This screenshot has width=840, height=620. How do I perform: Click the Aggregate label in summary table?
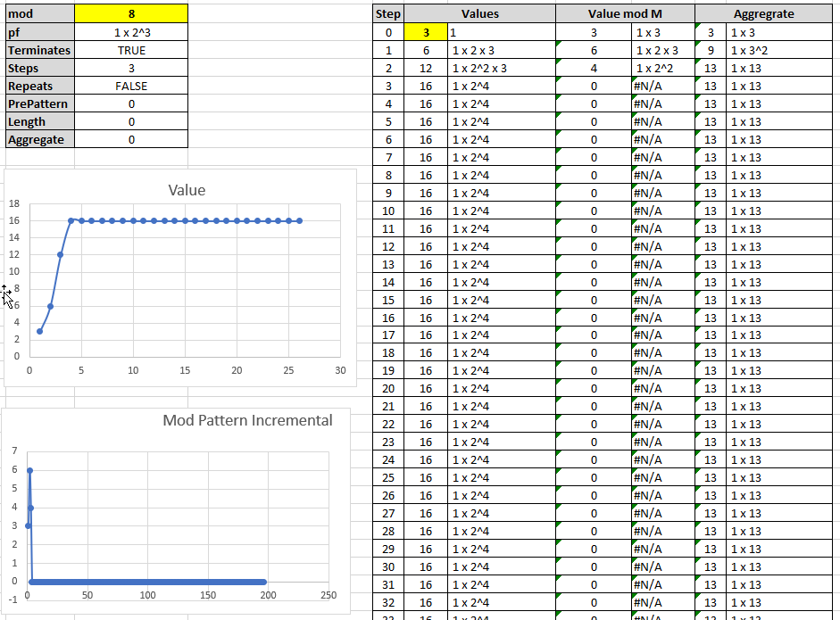[39, 139]
